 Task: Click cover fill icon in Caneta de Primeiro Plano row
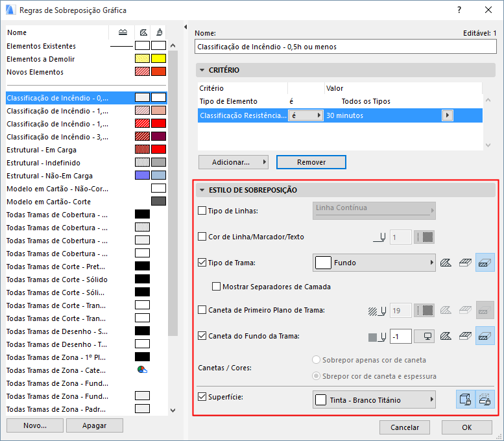coord(465,310)
